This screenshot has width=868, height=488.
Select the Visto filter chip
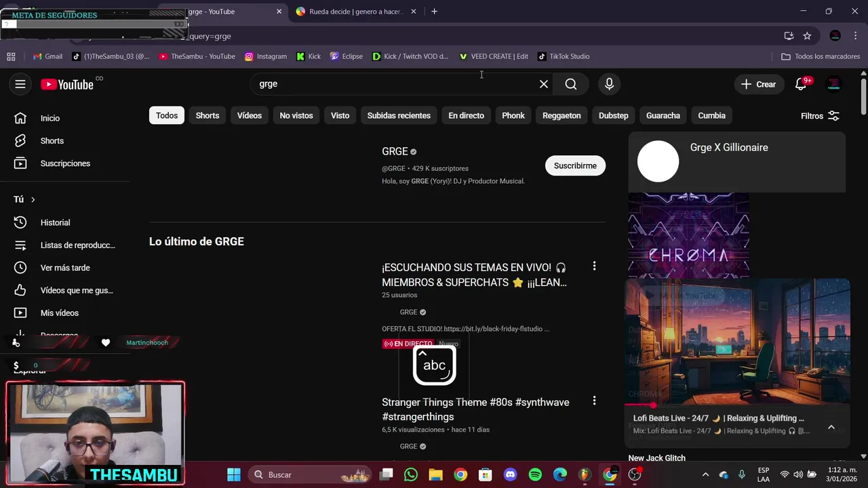point(340,115)
